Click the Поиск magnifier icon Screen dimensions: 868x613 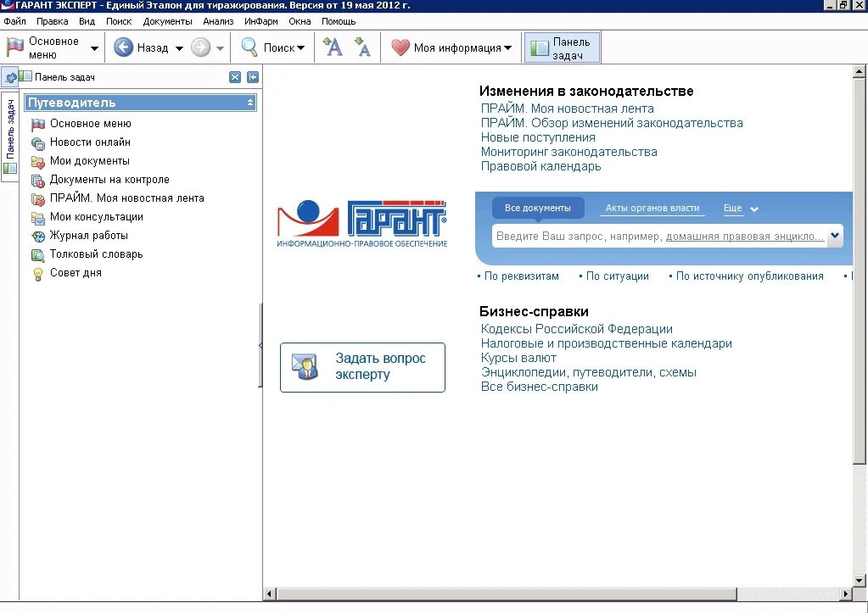pos(249,47)
